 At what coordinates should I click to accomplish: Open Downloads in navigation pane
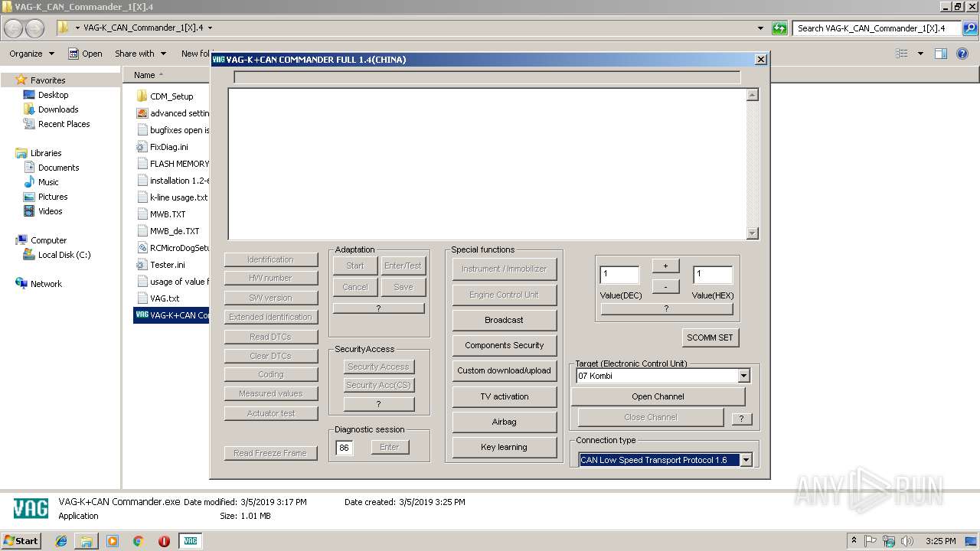(58, 109)
